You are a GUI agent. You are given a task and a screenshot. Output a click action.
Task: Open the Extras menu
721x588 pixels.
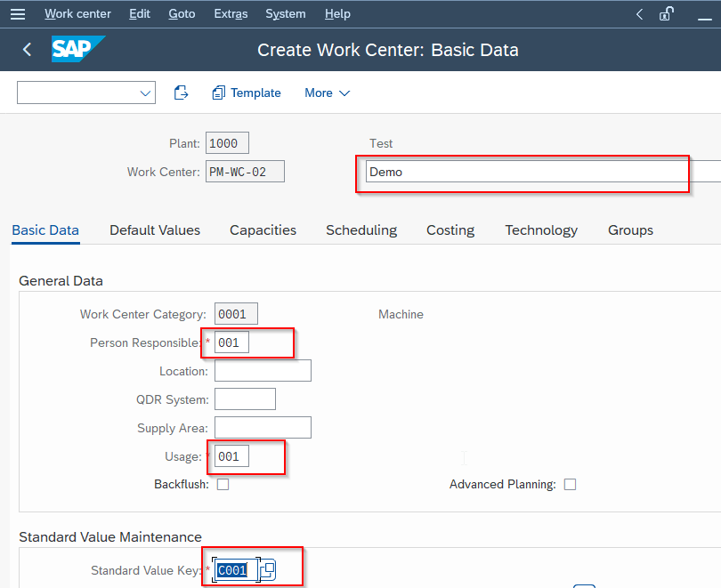point(231,13)
